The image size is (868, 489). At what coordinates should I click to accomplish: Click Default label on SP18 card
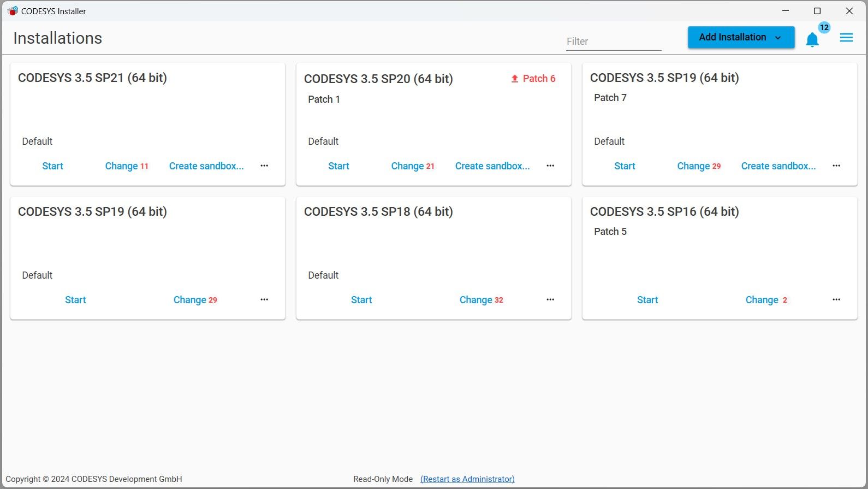323,275
